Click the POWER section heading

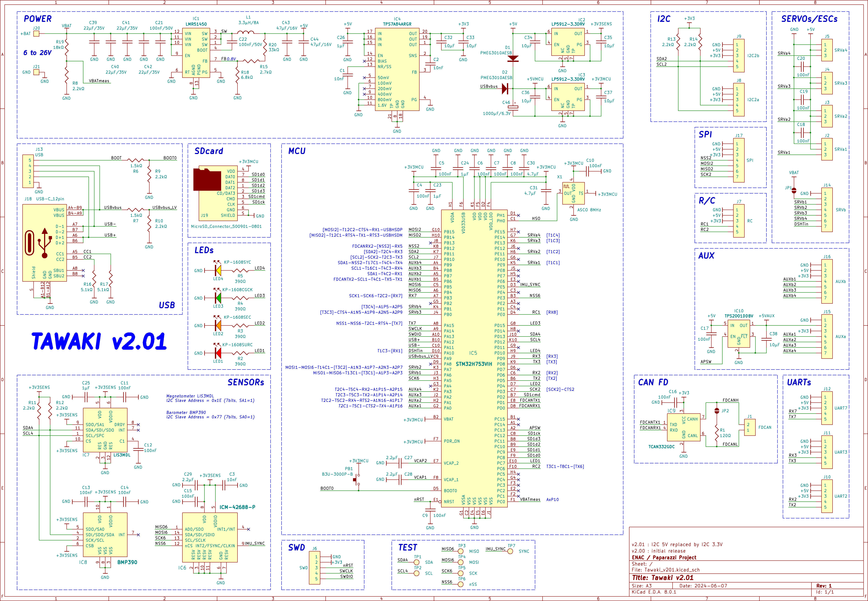tap(38, 19)
